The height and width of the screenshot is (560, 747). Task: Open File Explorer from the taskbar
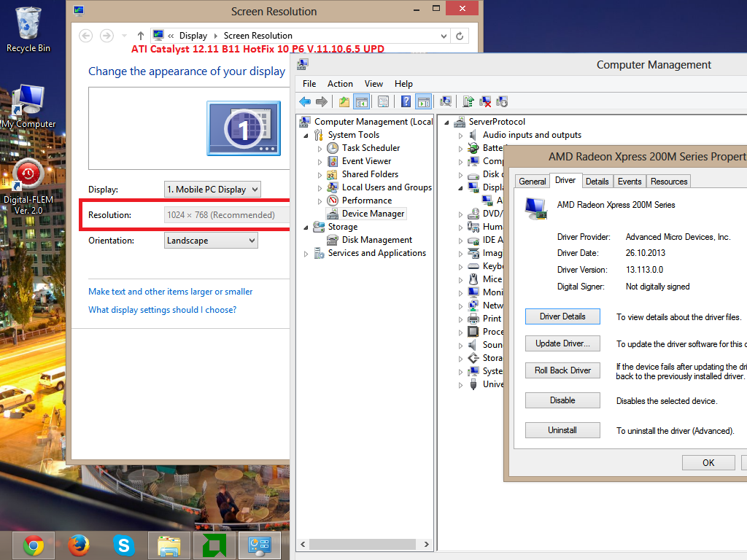coord(169,545)
